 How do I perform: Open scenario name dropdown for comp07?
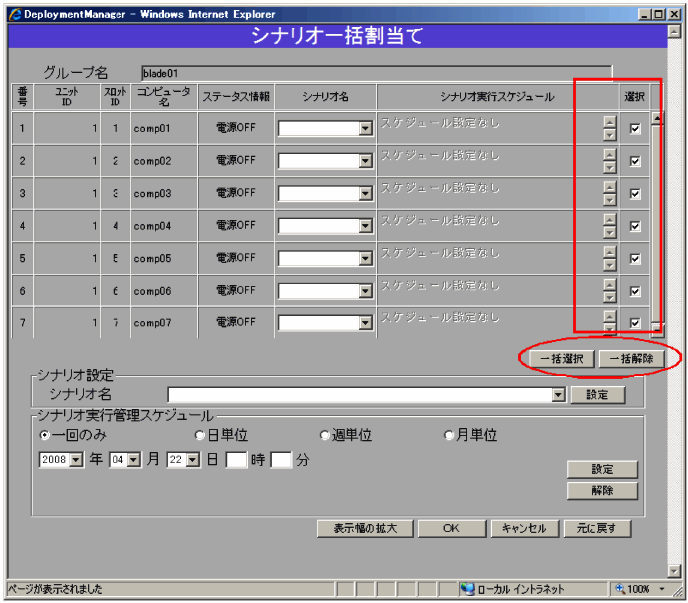(365, 323)
